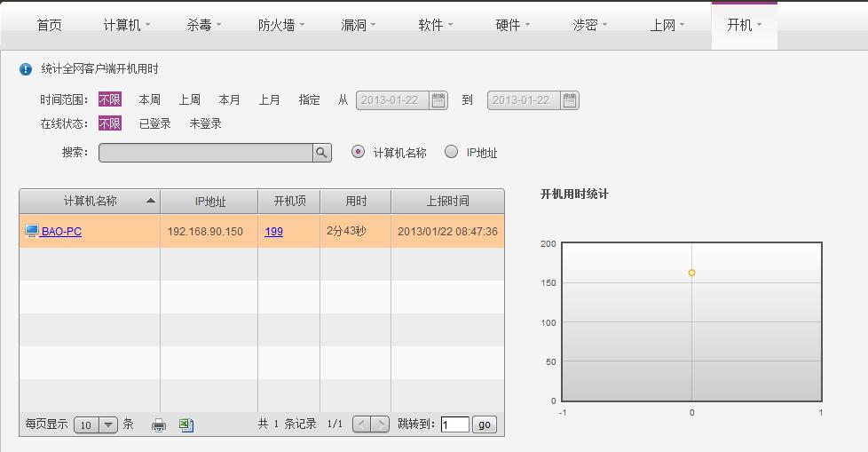Click the search magnifier icon
The height and width of the screenshot is (452, 868).
coord(321,153)
